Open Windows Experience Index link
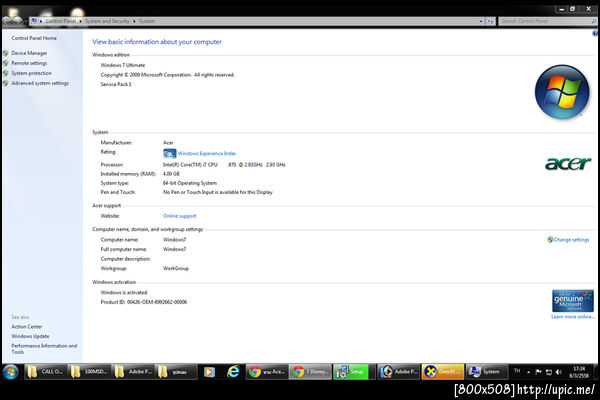 click(207, 153)
